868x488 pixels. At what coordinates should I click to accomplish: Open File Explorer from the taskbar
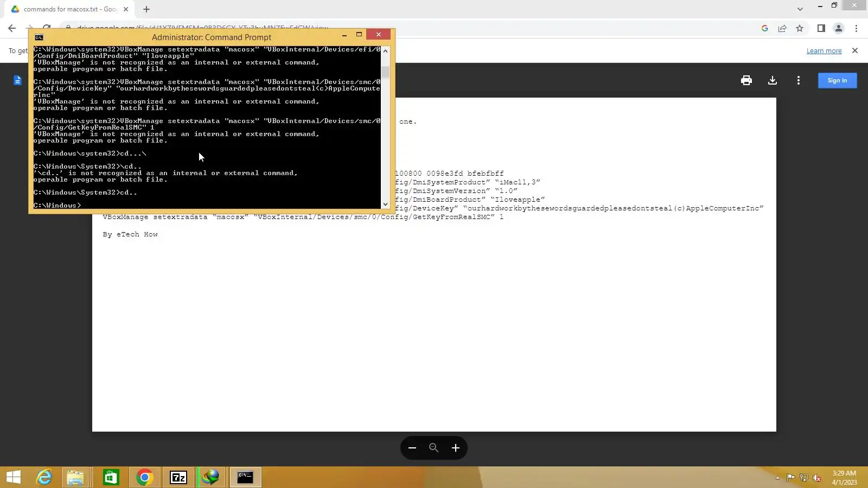(x=75, y=477)
